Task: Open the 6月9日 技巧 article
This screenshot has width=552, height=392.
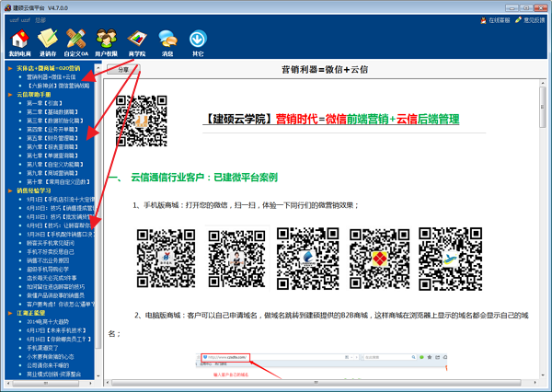Action: pos(59,225)
